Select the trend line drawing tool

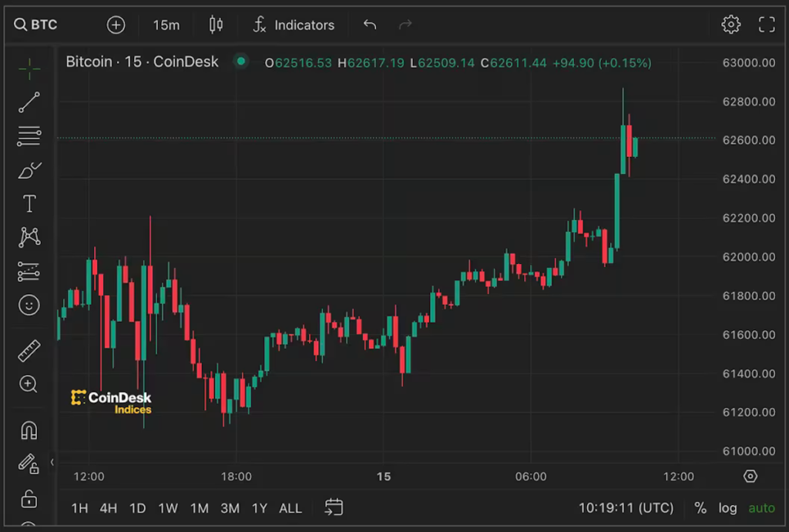tap(29, 102)
